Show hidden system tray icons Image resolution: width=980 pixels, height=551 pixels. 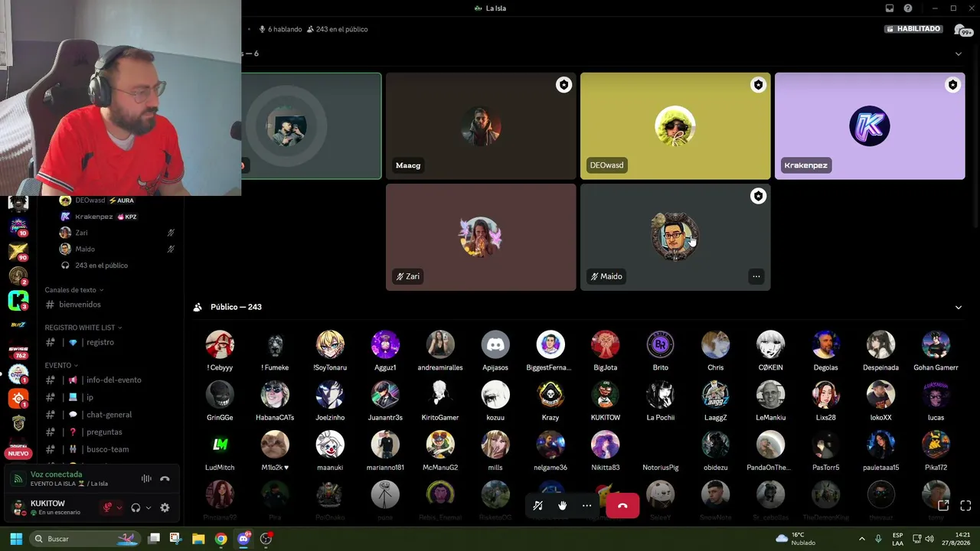pos(861,539)
